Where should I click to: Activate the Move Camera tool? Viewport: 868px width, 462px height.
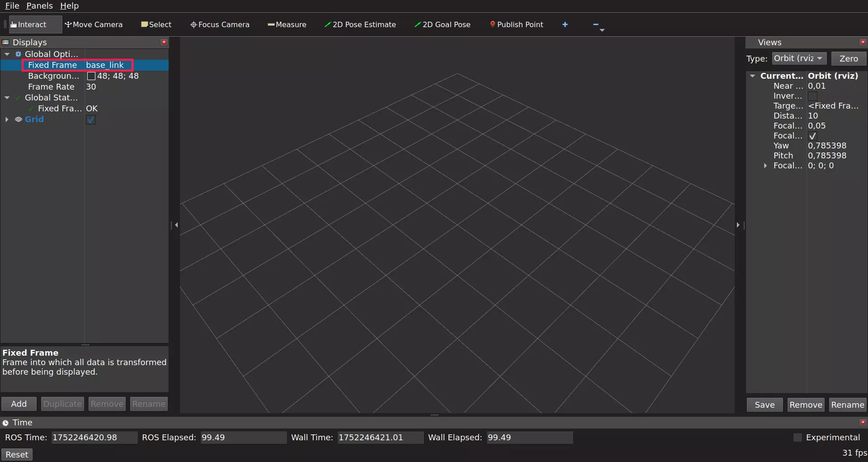[x=94, y=24]
